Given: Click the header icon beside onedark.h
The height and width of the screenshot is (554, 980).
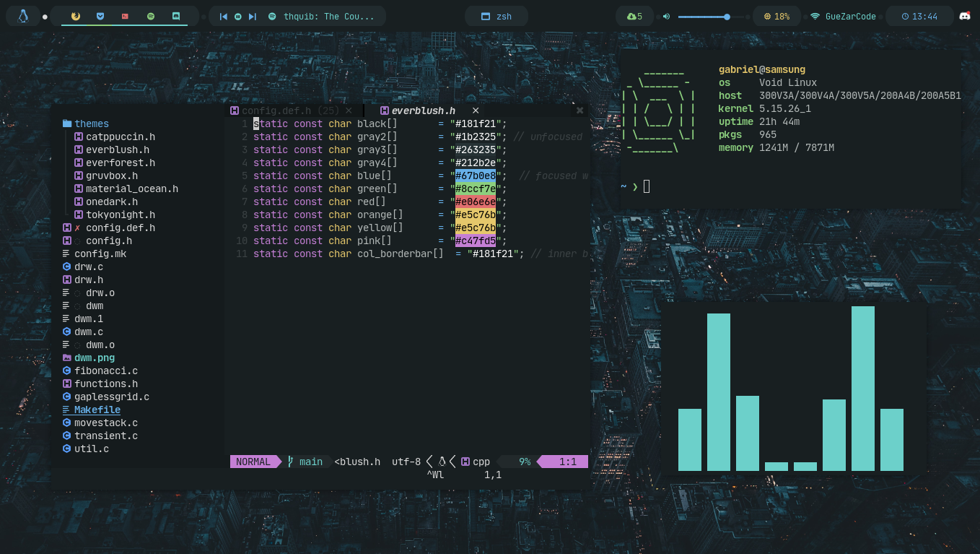Looking at the screenshot, I should 79,202.
